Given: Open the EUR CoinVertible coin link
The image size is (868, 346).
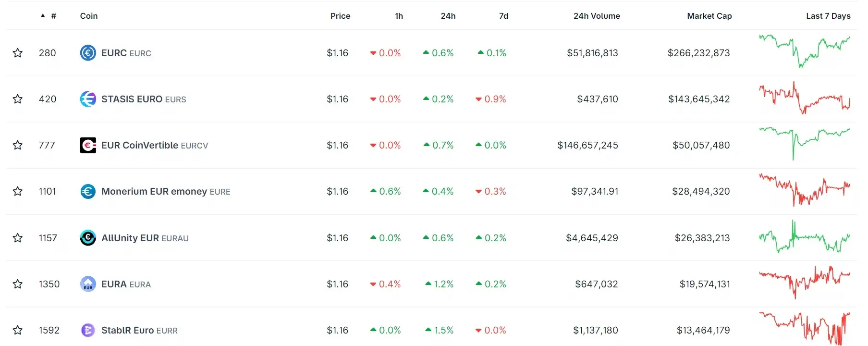Looking at the screenshot, I should [140, 145].
